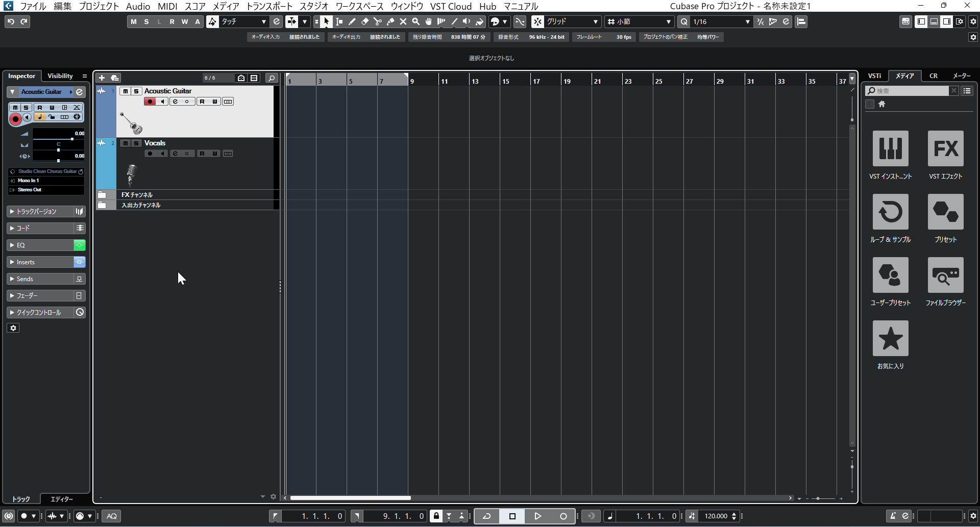Start playback with the Play button
980x527 pixels.
(538, 516)
